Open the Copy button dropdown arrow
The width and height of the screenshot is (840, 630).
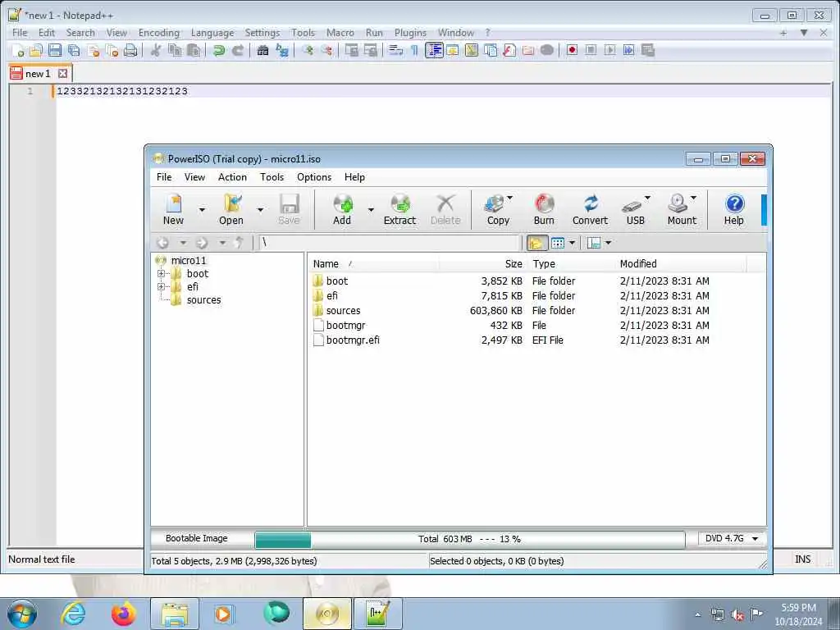pyautogui.click(x=510, y=198)
